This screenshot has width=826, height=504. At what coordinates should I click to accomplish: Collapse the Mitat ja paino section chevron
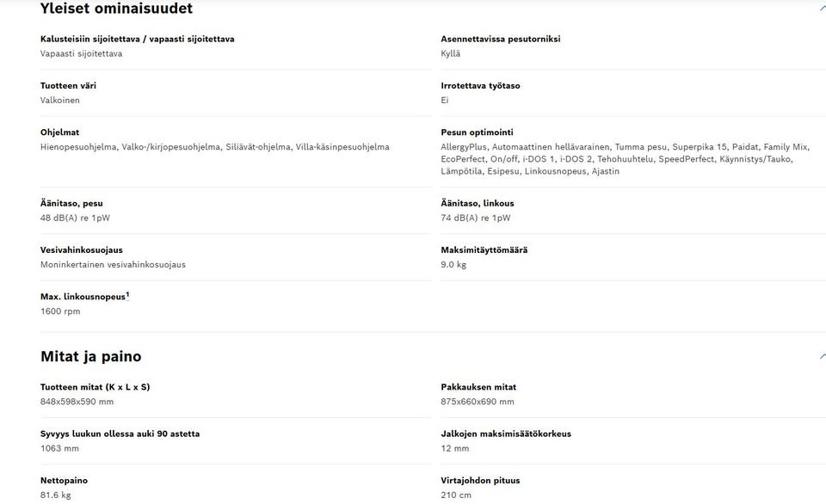823,357
